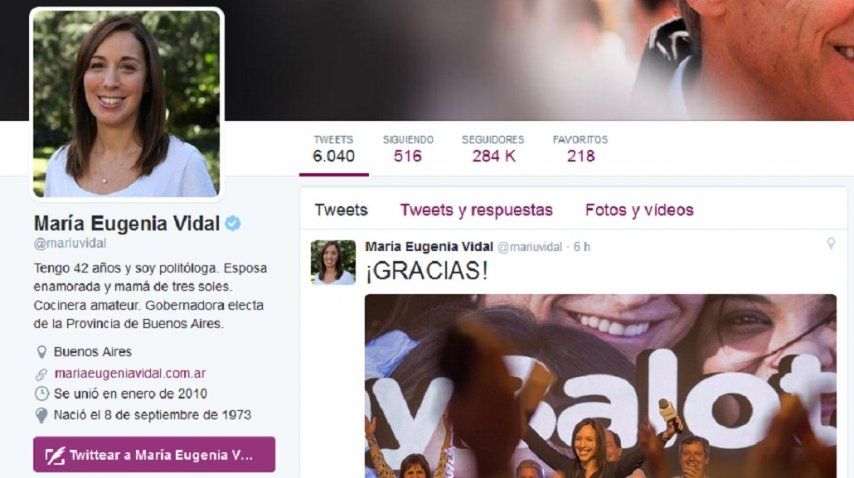
Task: Click the clock icon next to join date
Action: tap(41, 394)
